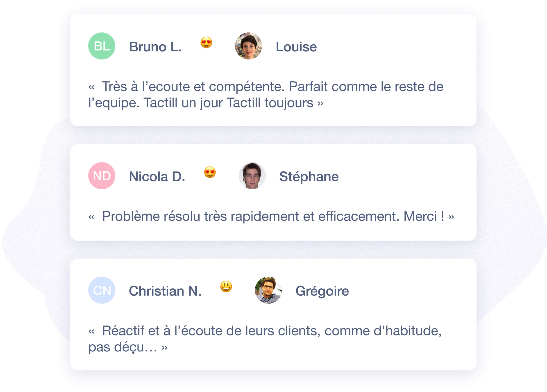This screenshot has height=392, width=547.
Task: Open Louise's profile photo
Action: pyautogui.click(x=248, y=46)
